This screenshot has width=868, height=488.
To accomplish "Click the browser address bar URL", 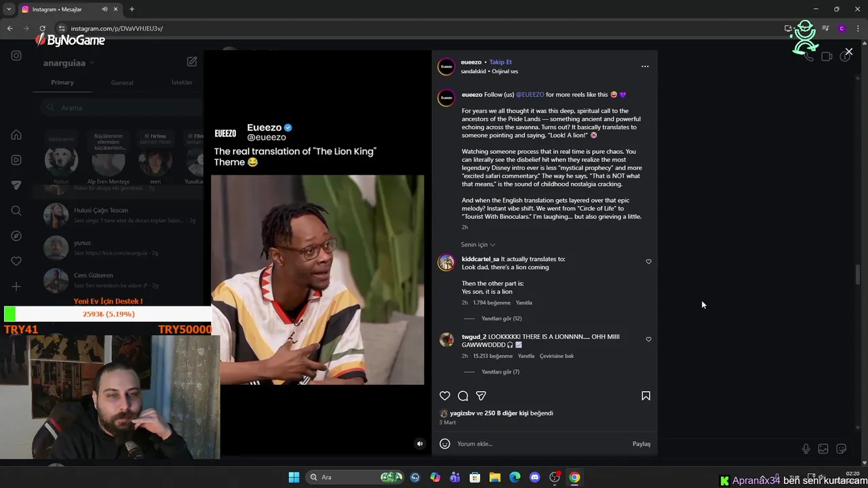I will [117, 28].
